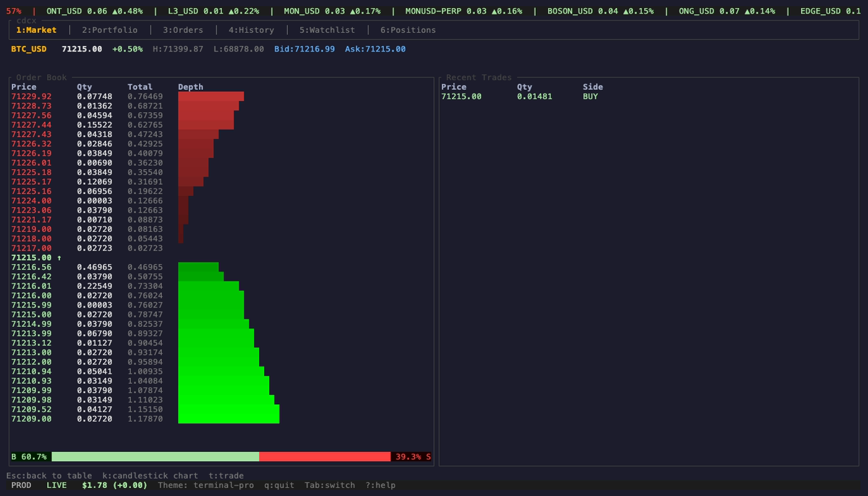Click the 'k:candlestick chart' shortcut hint
This screenshot has height=496, width=868.
[150, 476]
